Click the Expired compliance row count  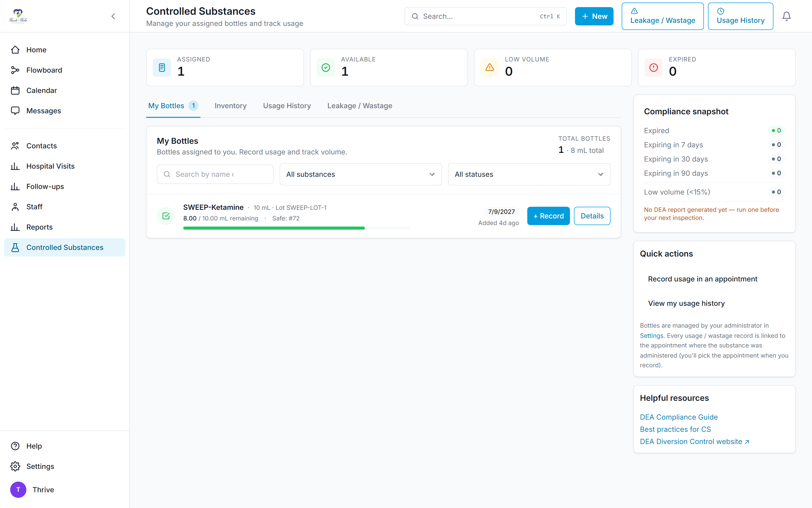pyautogui.click(x=776, y=130)
